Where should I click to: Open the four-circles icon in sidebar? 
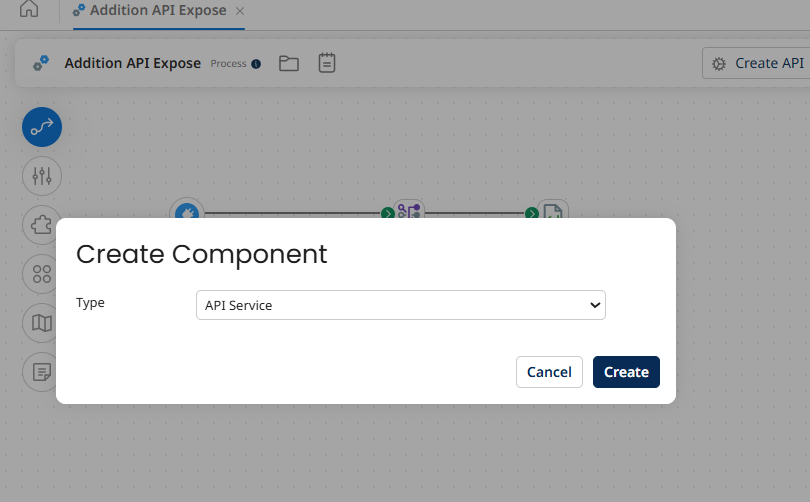(x=42, y=274)
